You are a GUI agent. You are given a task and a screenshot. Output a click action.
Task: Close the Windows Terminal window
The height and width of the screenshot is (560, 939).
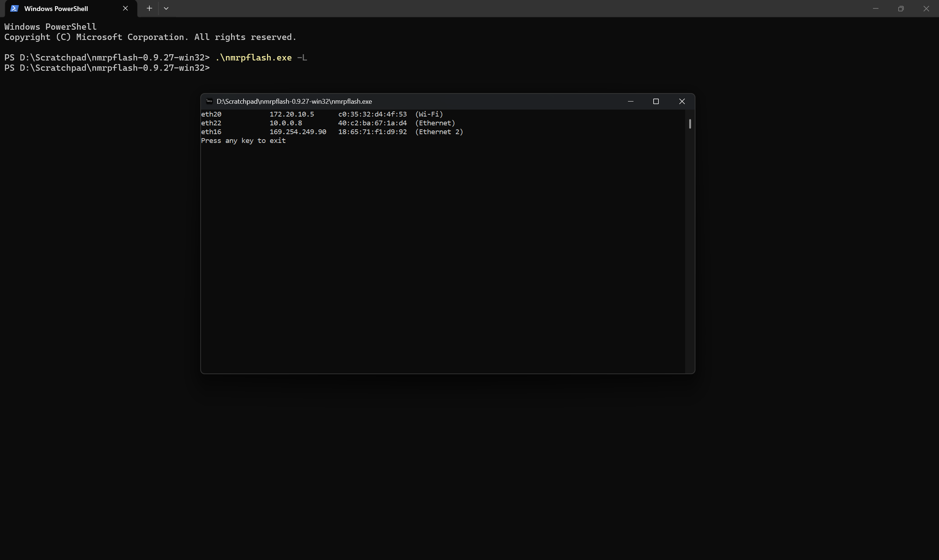coord(926,8)
